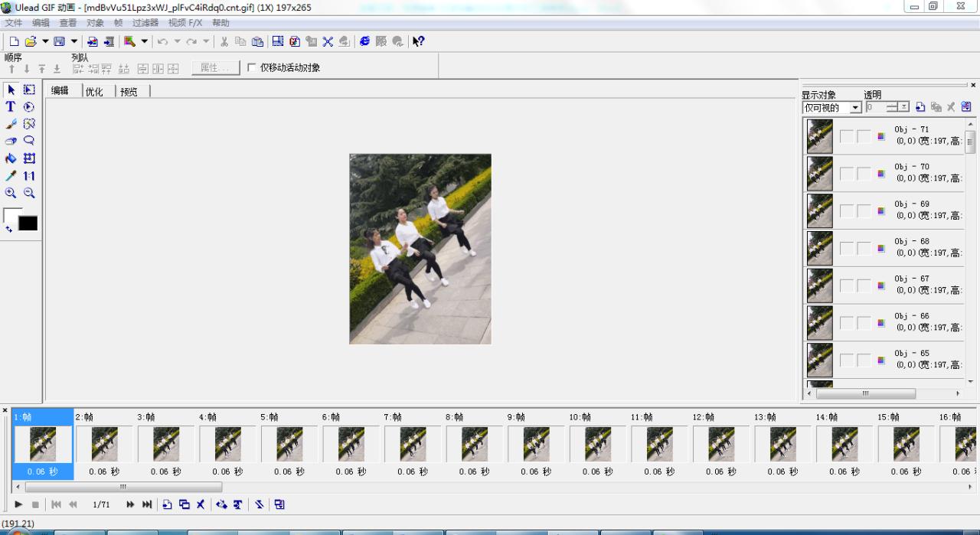Screen dimensions: 980x535
Task: Go to the next frame
Action: [x=130, y=504]
